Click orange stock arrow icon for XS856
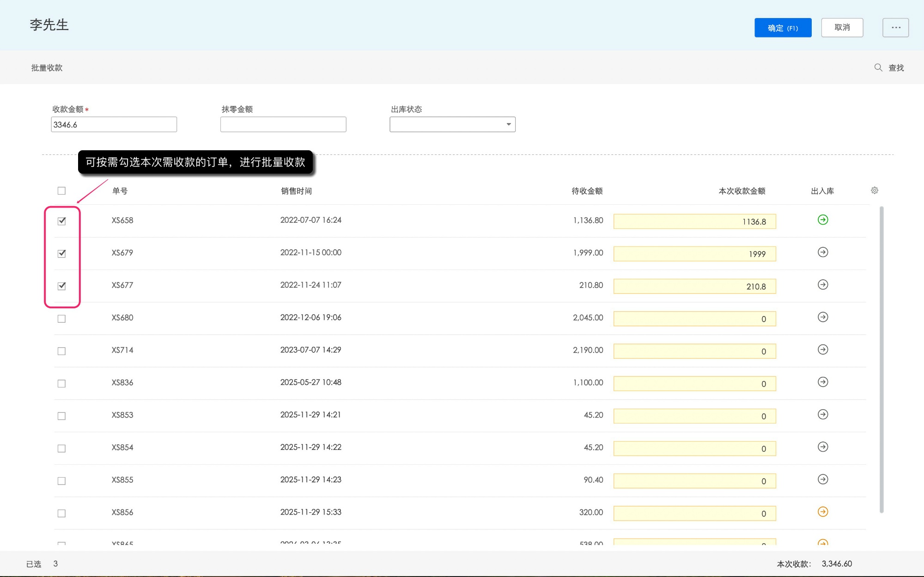The height and width of the screenshot is (577, 924). point(822,512)
